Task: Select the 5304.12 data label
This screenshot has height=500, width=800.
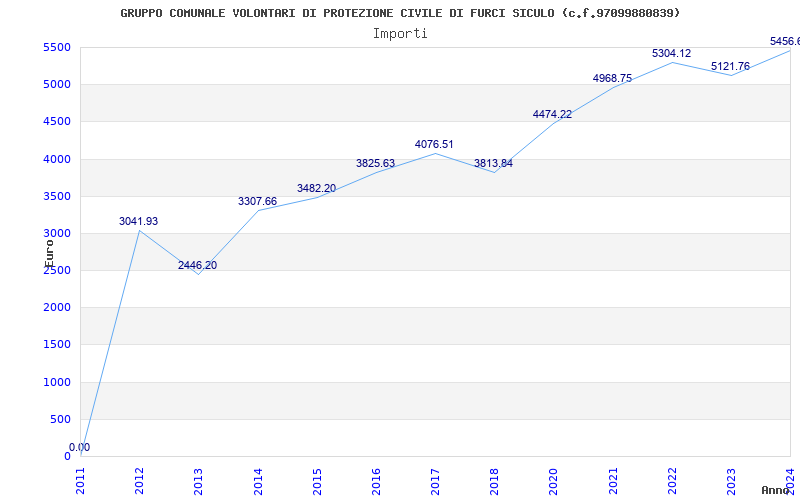Action: pos(671,54)
